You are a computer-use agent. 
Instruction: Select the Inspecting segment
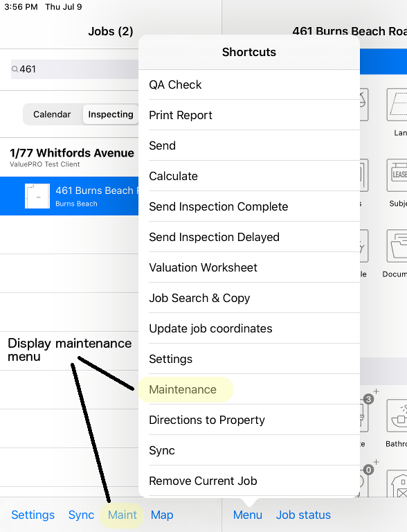pos(111,114)
